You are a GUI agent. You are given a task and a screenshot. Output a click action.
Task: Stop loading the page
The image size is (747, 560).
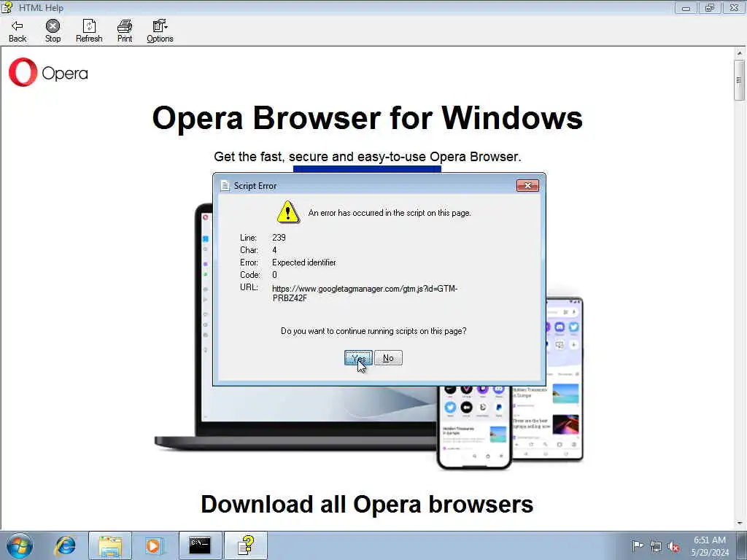tap(53, 31)
